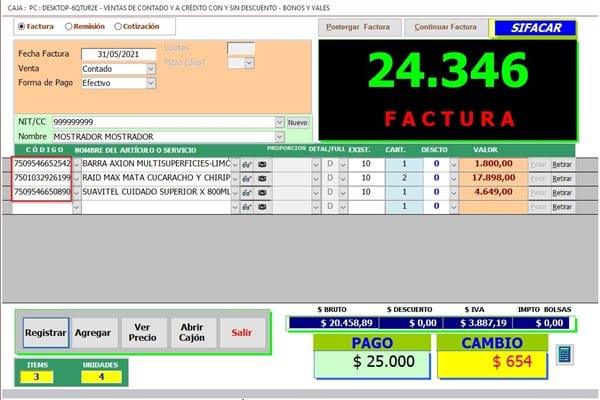Click binoculars icon in the empty item row
The height and width of the screenshot is (400, 600).
[247, 207]
